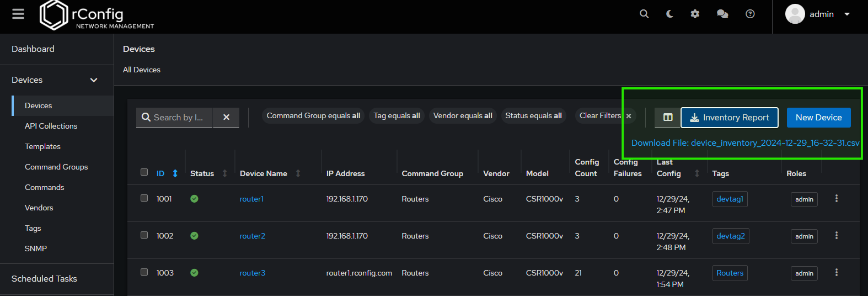The image size is (868, 296).
Task: Click the Routers tag on router3
Action: [x=730, y=273]
